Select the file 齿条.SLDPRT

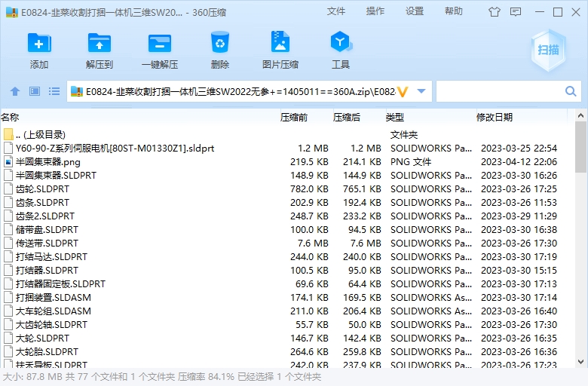click(x=287, y=203)
